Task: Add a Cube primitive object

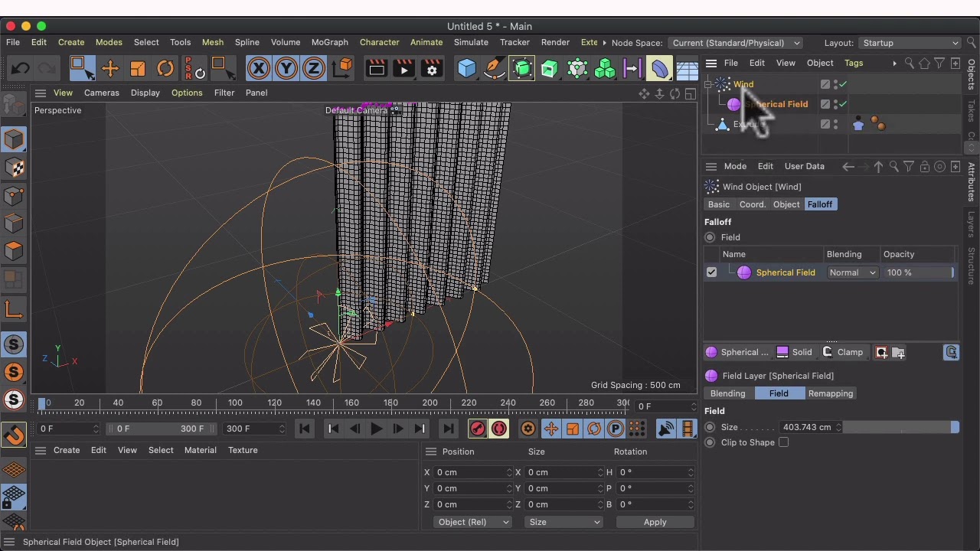Action: (x=467, y=69)
